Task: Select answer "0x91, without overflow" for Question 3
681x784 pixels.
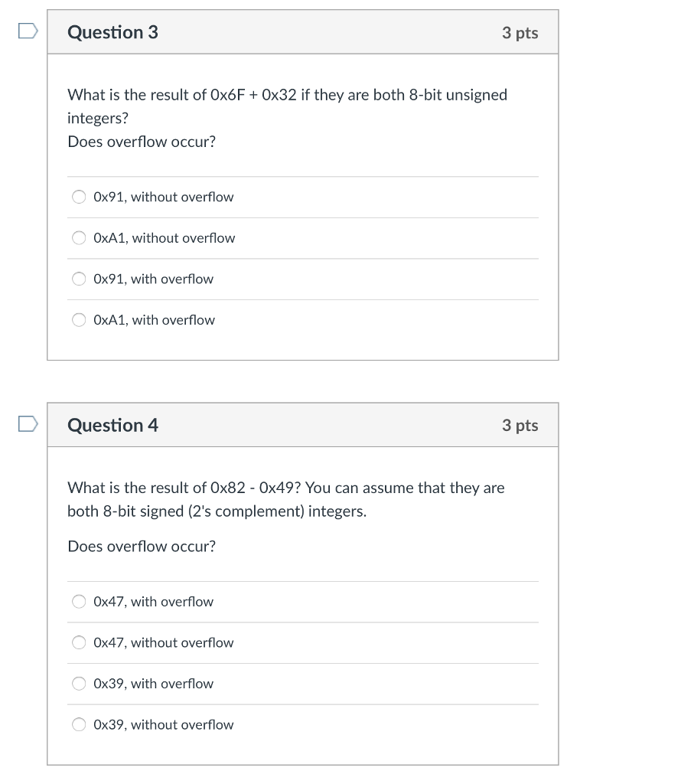Action: [x=79, y=197]
